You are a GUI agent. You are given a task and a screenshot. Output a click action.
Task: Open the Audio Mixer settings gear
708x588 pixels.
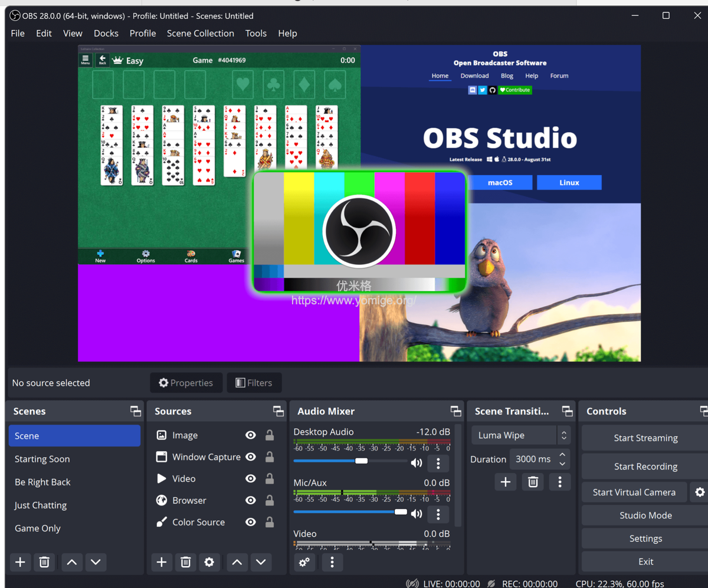tap(304, 562)
